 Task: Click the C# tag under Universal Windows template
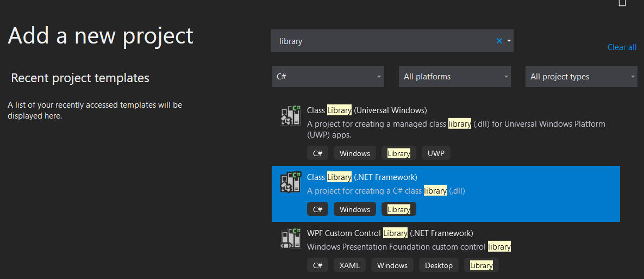pos(317,153)
